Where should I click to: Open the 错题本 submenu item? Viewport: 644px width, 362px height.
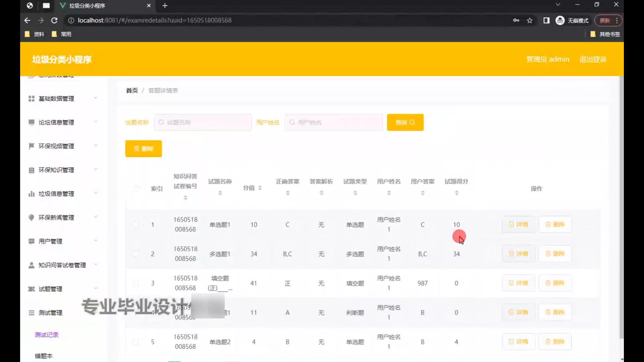pyautogui.click(x=44, y=356)
